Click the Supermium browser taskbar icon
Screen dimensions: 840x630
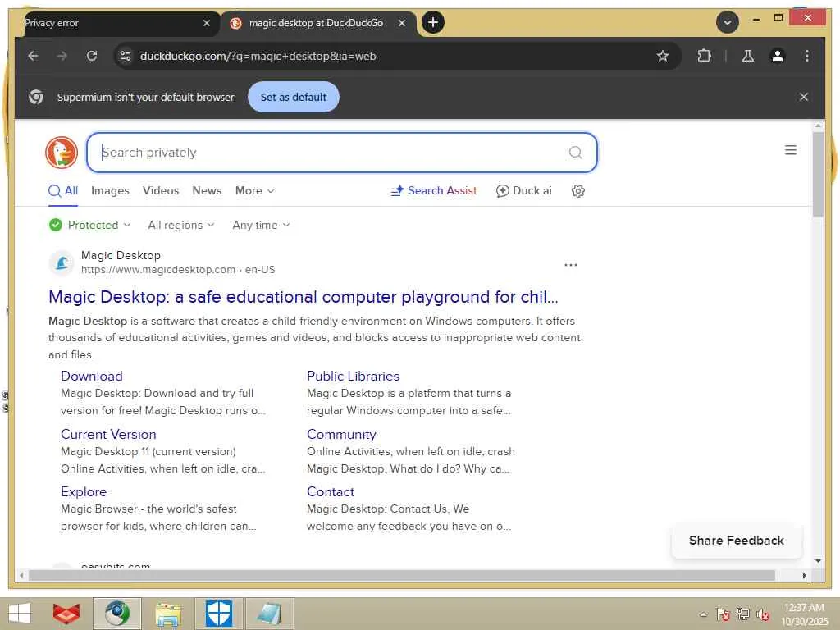[x=117, y=614]
